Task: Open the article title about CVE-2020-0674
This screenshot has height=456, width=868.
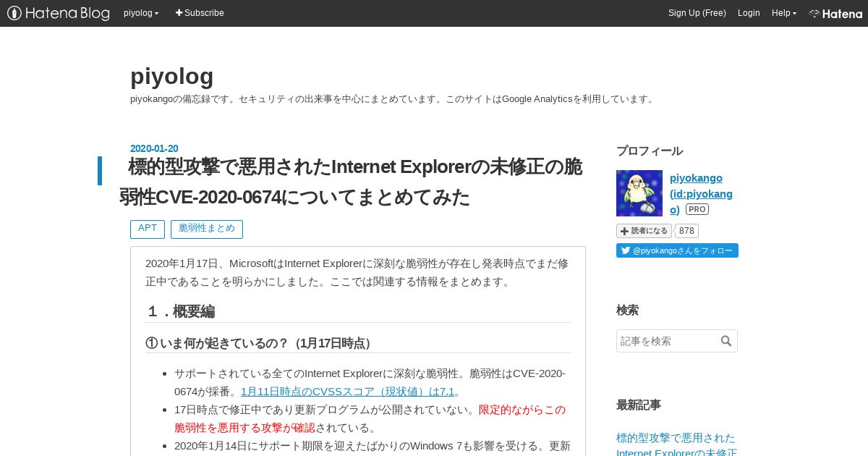Action: (351, 182)
